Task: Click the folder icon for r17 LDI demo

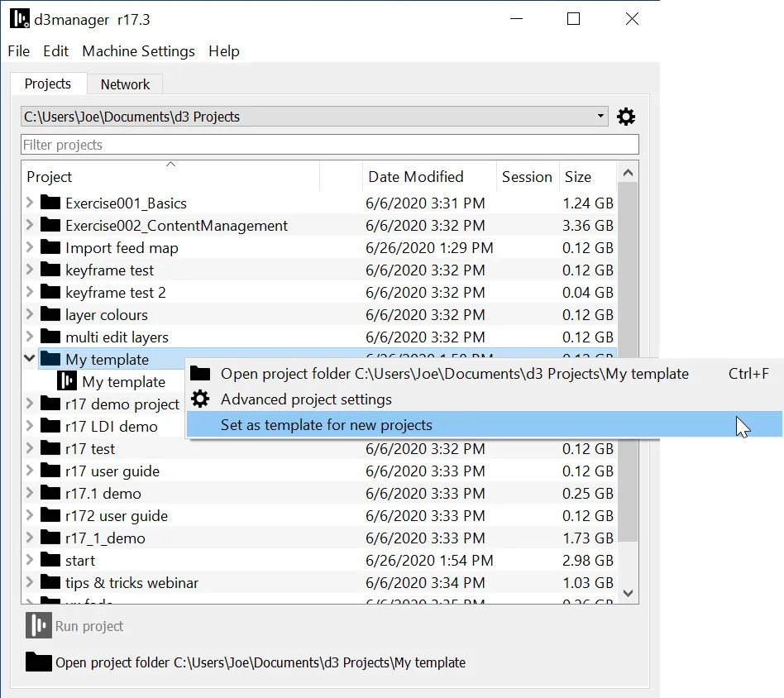Action: click(x=50, y=426)
